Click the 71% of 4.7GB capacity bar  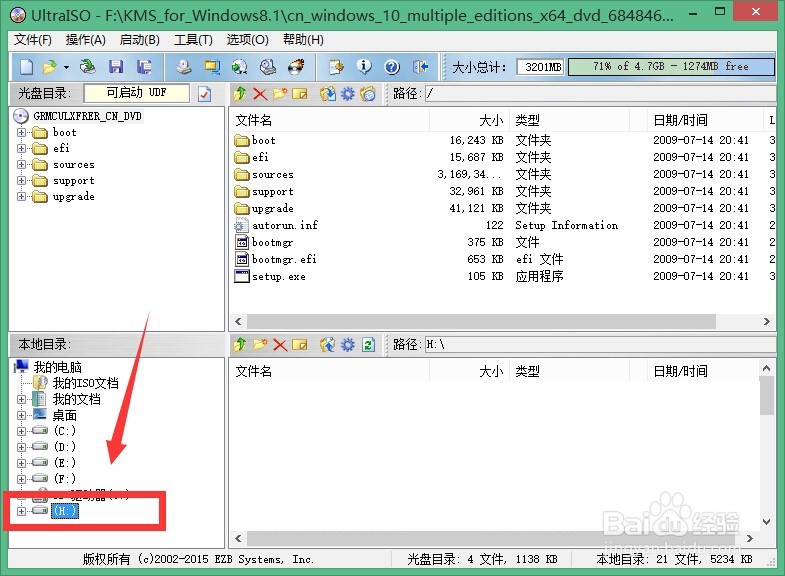671,67
